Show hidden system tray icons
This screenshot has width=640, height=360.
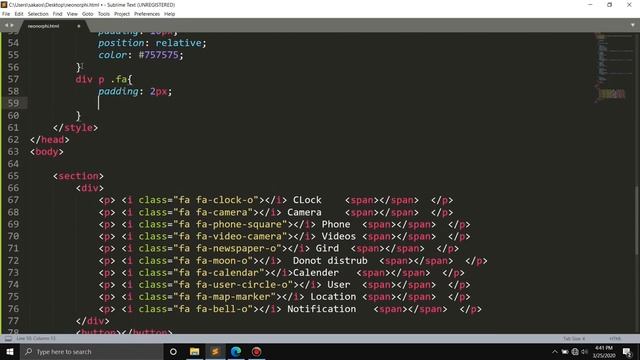click(x=555, y=352)
